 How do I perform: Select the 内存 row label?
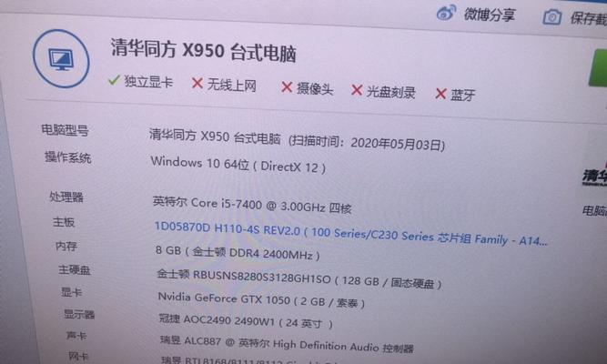66,246
